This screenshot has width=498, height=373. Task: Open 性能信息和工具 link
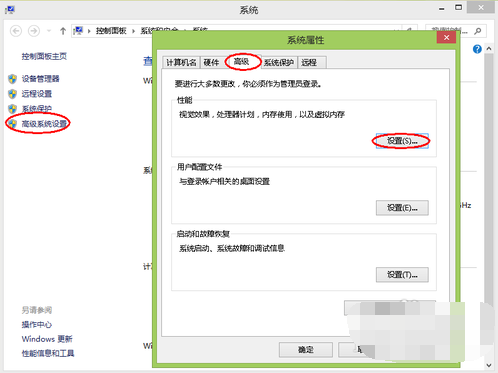tap(48, 353)
